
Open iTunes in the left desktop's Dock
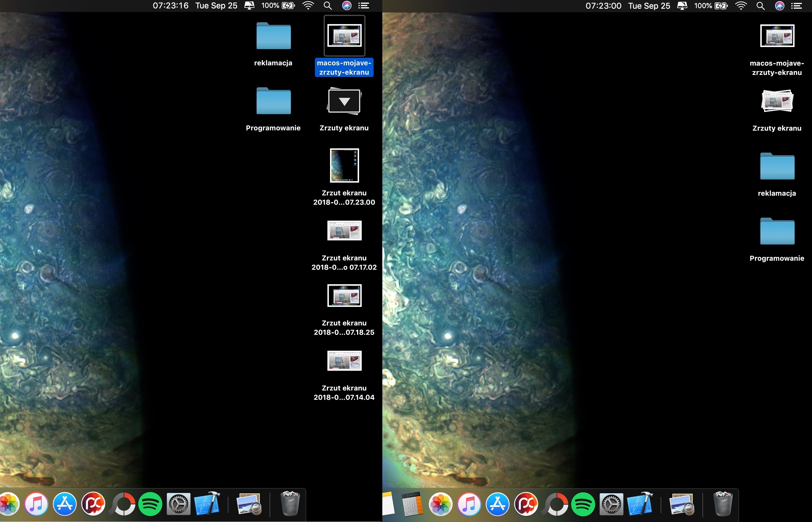(36, 504)
